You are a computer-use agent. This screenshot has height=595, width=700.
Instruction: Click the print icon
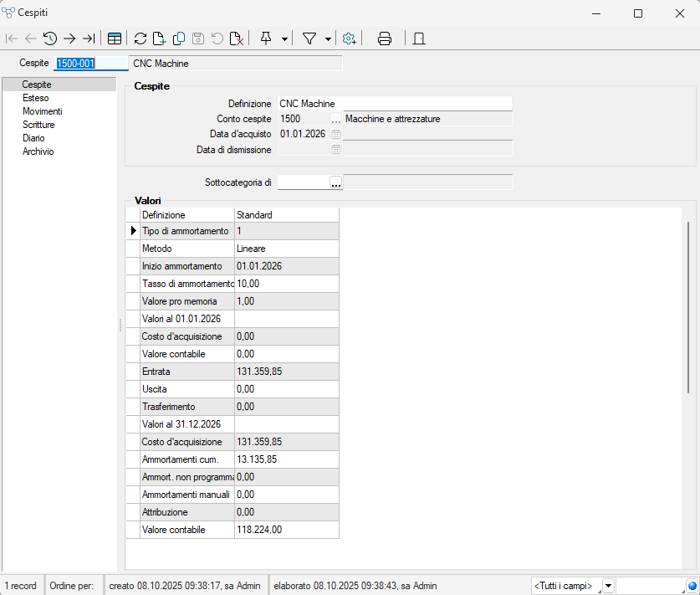[x=385, y=38]
